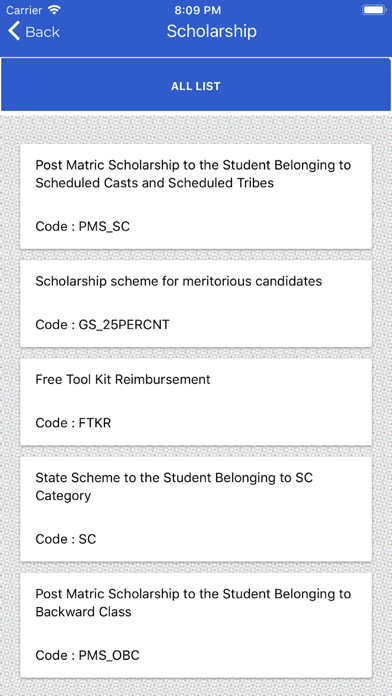Tap the Backward Class title line
This screenshot has height=696, width=392.
click(83, 612)
